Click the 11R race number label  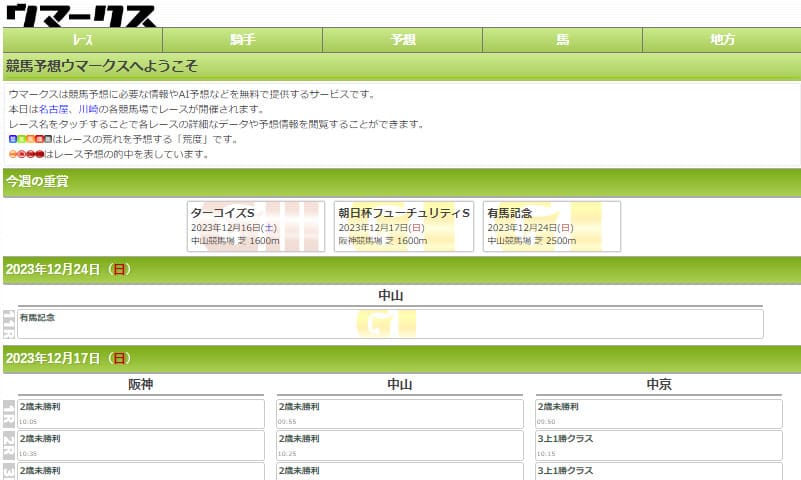tap(9, 324)
